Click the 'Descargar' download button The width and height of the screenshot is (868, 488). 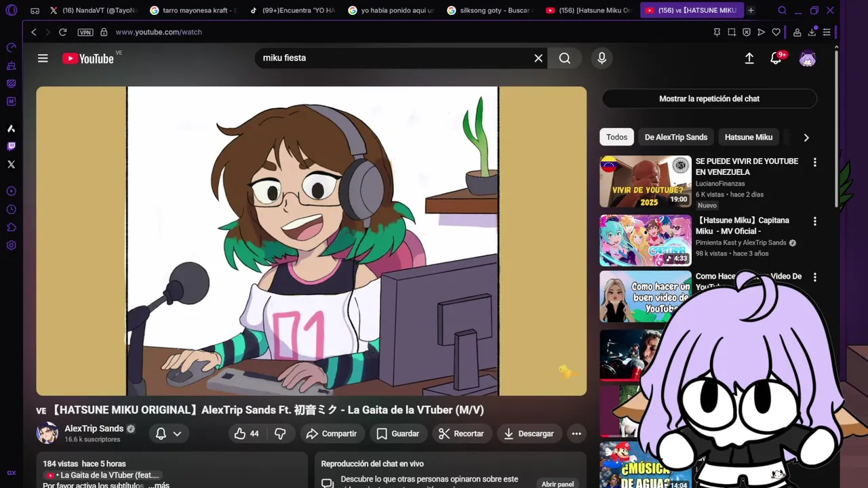[x=529, y=434]
